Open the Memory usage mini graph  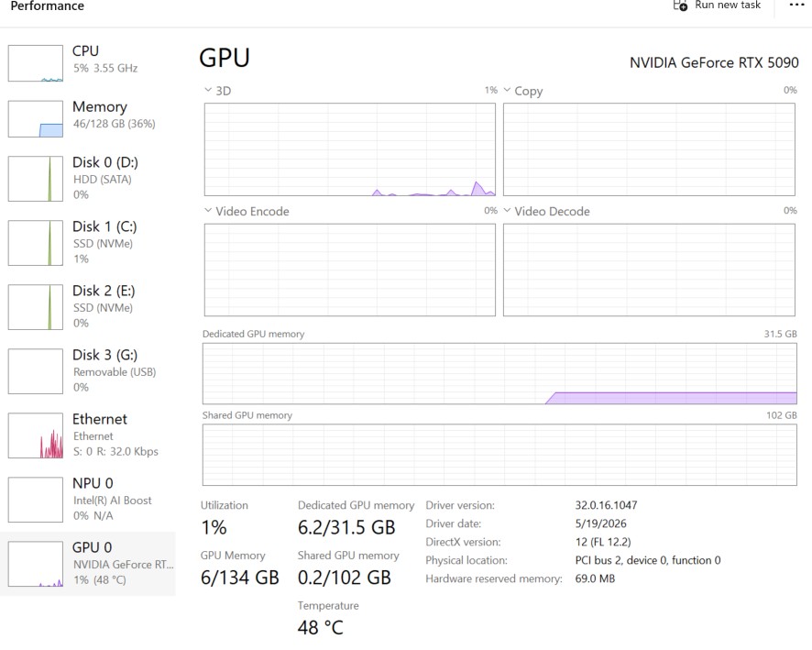(x=35, y=118)
